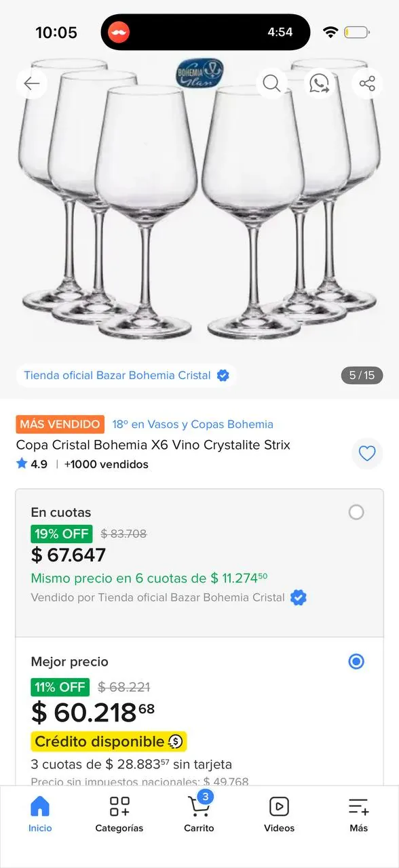Image resolution: width=399 pixels, height=868 pixels.
Task: Tap the back arrow icon
Action: pos(32,83)
